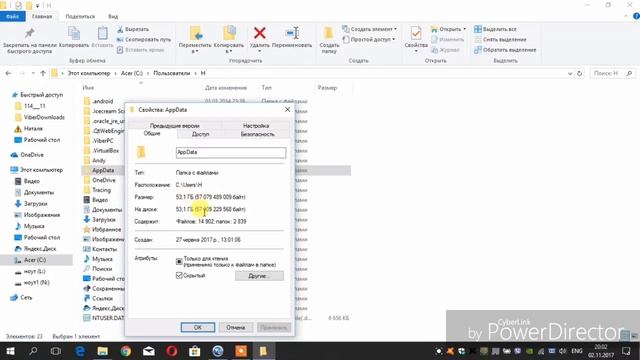Toggle the Hidden attribute checkbox

click(x=179, y=276)
